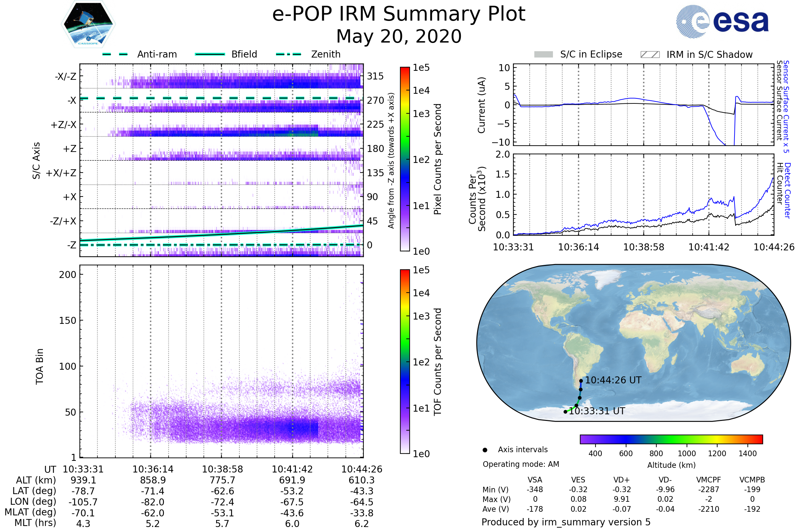The height and width of the screenshot is (532, 798).
Task: Click the TOA Bin y-axis label
Action: pyautogui.click(x=40, y=366)
